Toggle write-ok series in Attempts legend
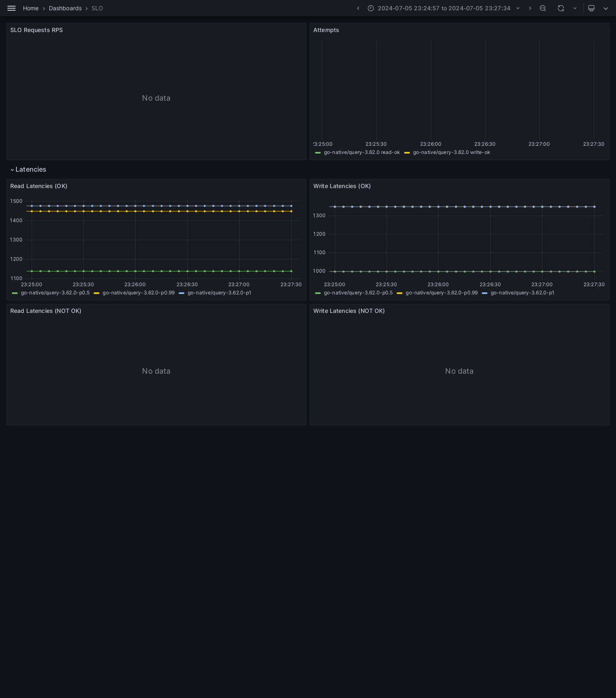This screenshot has width=616, height=698. [x=452, y=152]
